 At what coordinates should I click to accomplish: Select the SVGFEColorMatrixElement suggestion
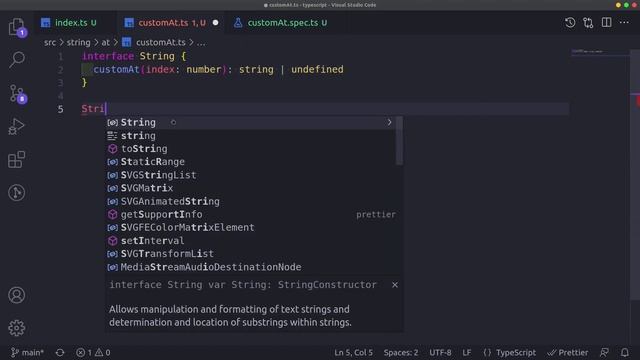pyautogui.click(x=250, y=227)
